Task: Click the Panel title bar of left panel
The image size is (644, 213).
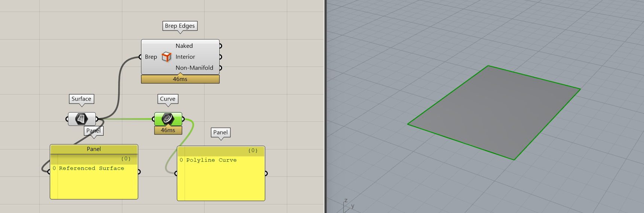Action: pyautogui.click(x=94, y=149)
